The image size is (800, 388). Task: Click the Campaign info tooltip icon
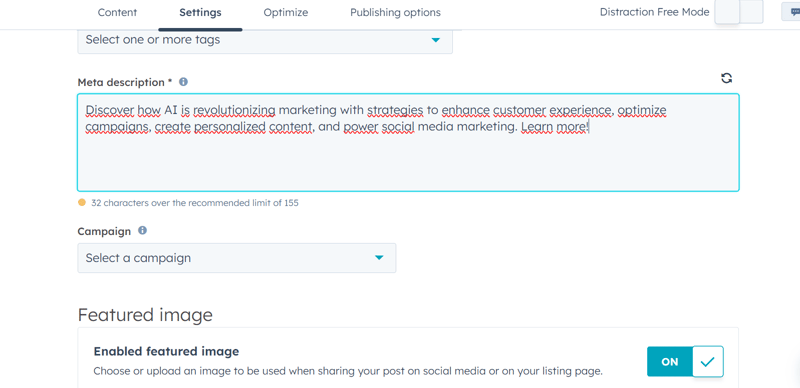coord(142,230)
